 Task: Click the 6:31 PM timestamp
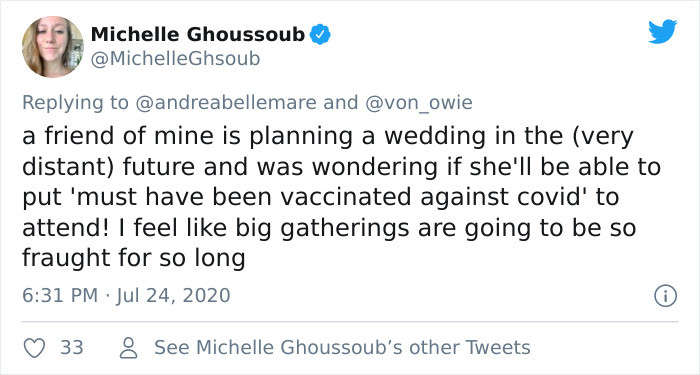click(x=60, y=296)
